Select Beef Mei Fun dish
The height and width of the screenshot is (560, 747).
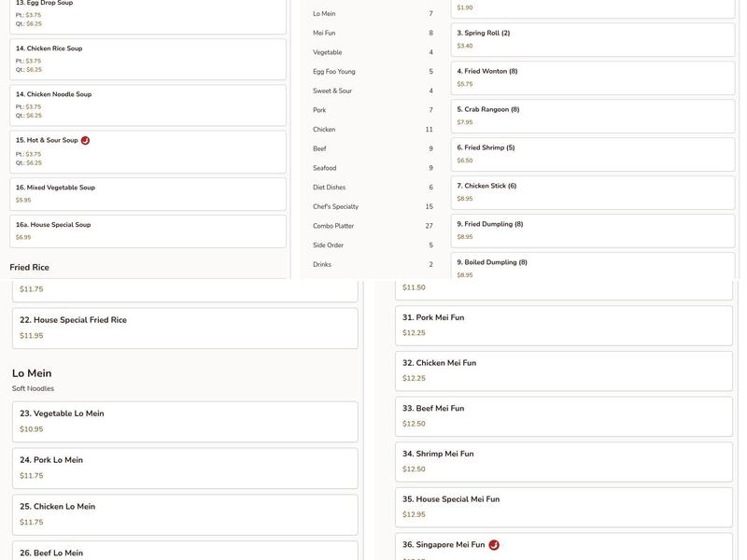coord(563,415)
